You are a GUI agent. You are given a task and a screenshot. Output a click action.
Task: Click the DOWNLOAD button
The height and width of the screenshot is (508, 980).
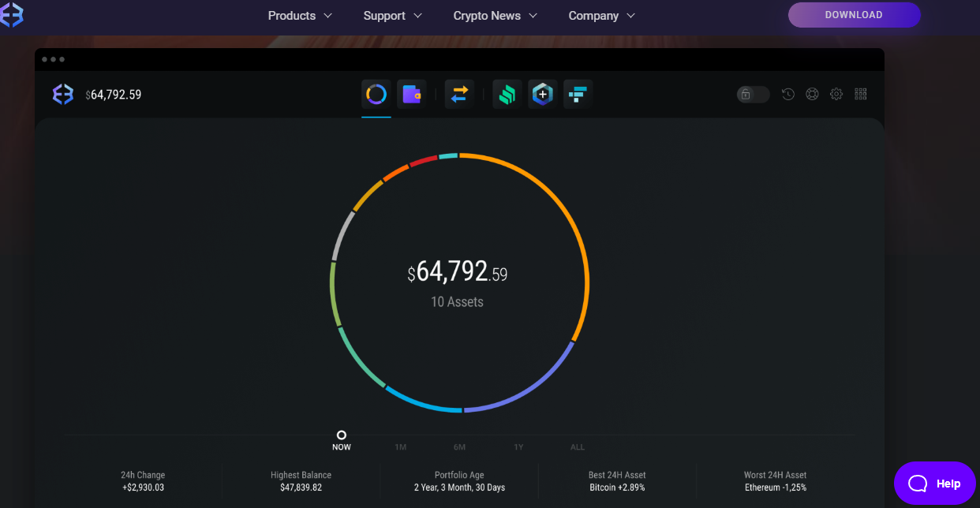coord(855,14)
